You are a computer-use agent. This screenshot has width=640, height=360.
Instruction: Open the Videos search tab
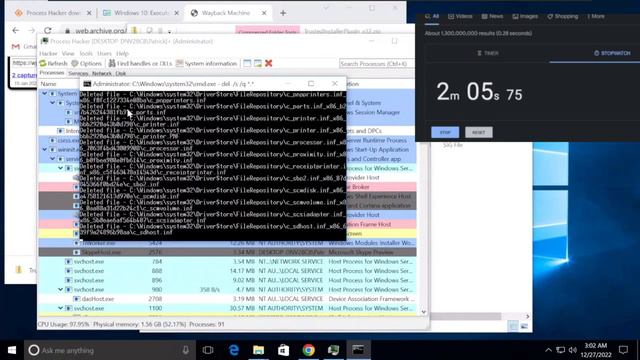[x=460, y=16]
